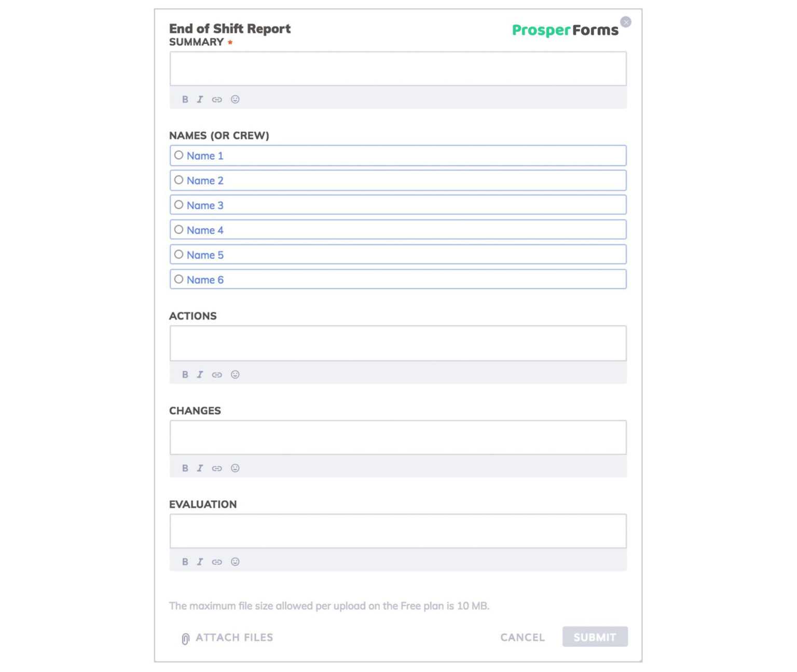797x672 pixels.
Task: Open the emoji picker below Evaluation
Action: [x=235, y=562]
